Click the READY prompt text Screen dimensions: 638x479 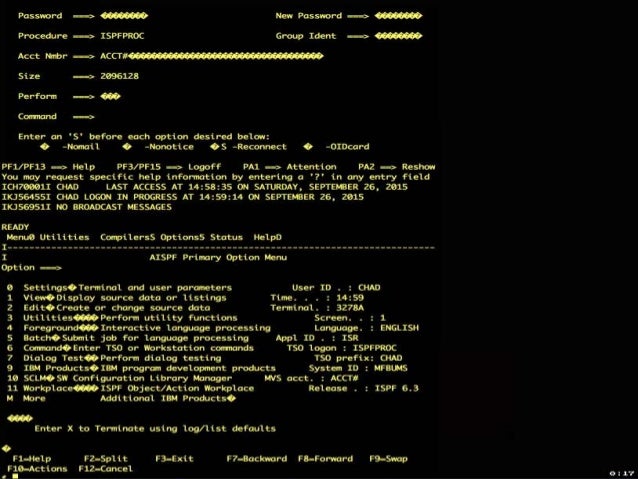pos(15,227)
